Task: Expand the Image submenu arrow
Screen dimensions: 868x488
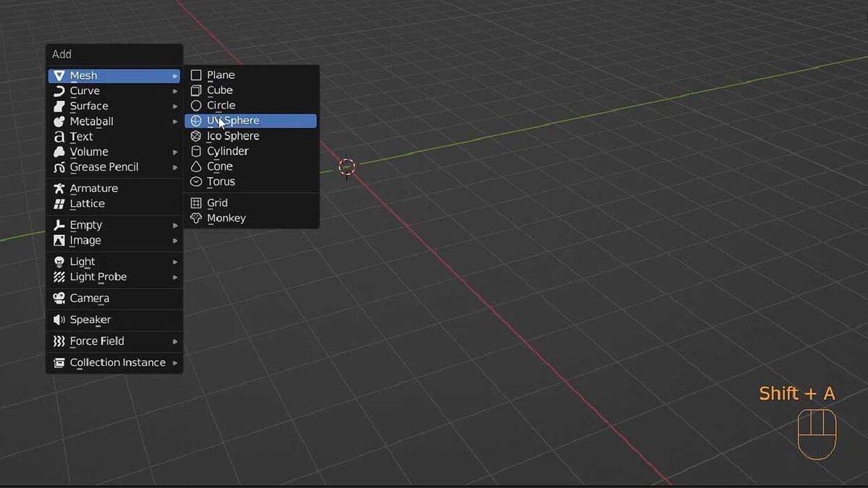Action: pos(175,241)
